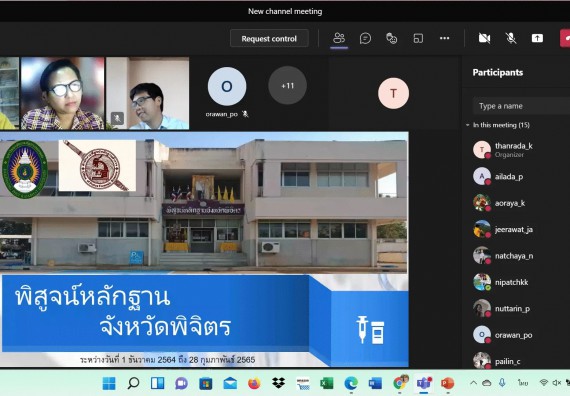Click the microphone tray icon
570x396 pixels.
502,382
